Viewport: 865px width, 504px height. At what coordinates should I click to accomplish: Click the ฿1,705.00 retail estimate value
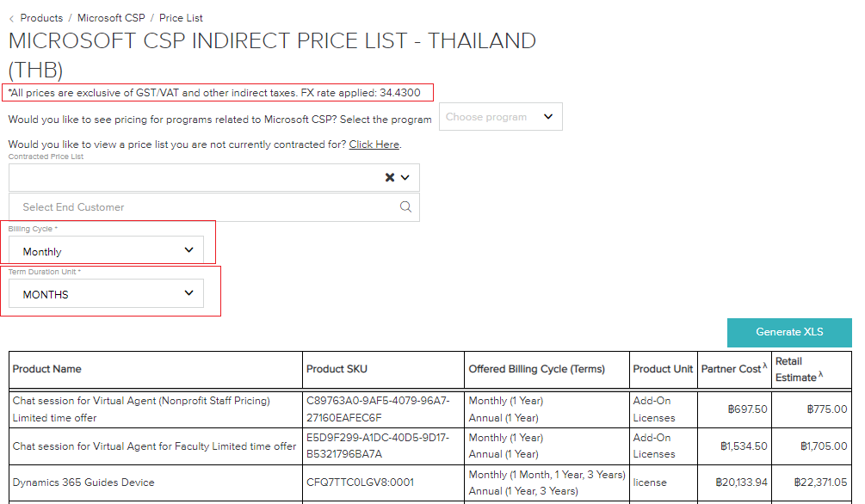(824, 446)
